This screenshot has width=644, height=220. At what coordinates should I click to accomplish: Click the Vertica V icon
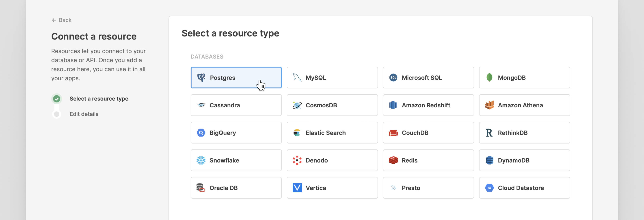pos(297,188)
